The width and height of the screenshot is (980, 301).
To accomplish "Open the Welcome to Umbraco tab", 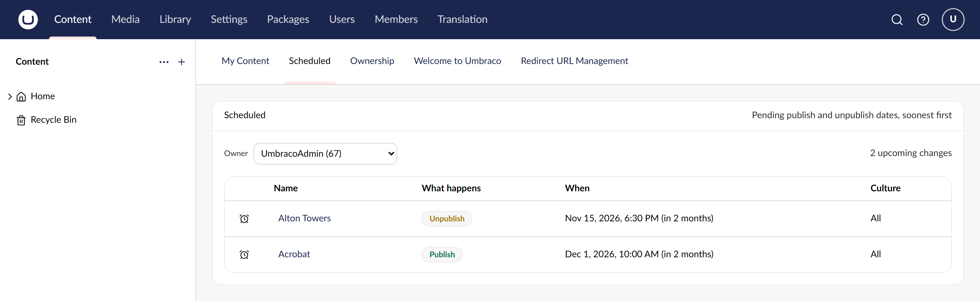I will click(457, 61).
